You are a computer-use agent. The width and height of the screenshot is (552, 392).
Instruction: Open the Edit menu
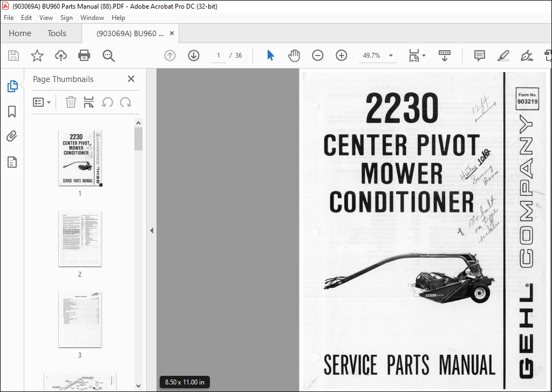pyautogui.click(x=26, y=18)
